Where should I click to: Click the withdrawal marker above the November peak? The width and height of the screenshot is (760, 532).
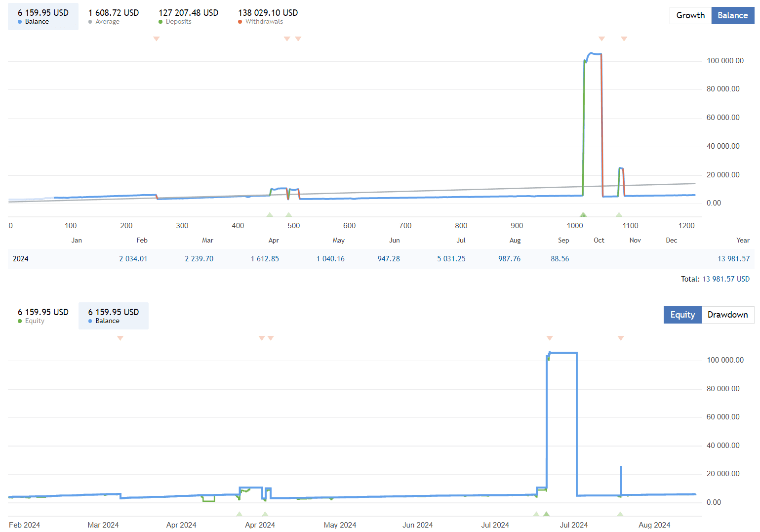point(624,38)
